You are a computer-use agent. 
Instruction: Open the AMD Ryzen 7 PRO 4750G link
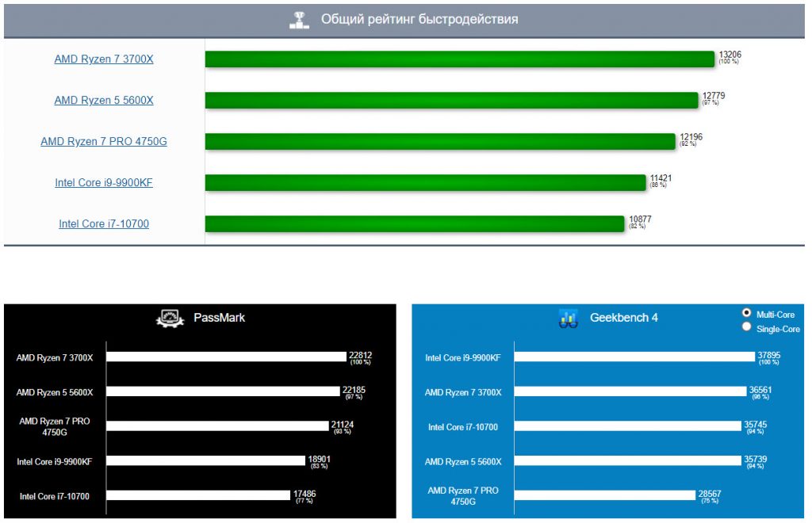point(104,142)
